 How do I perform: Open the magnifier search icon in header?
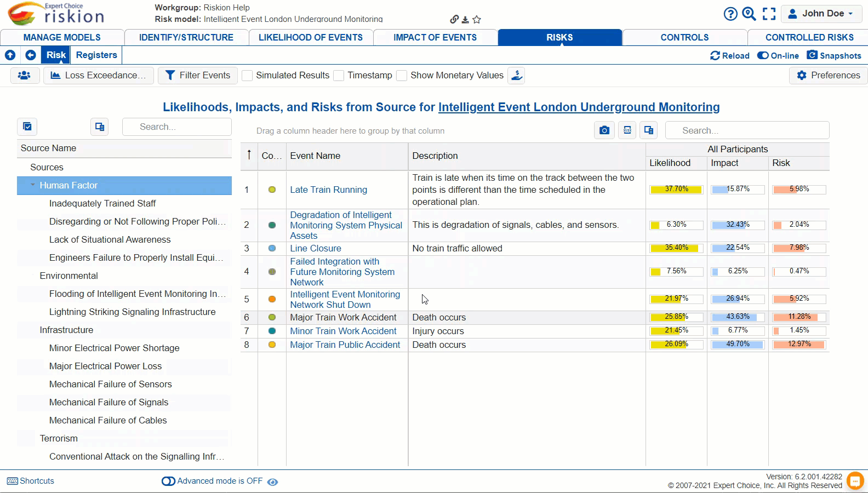749,14
